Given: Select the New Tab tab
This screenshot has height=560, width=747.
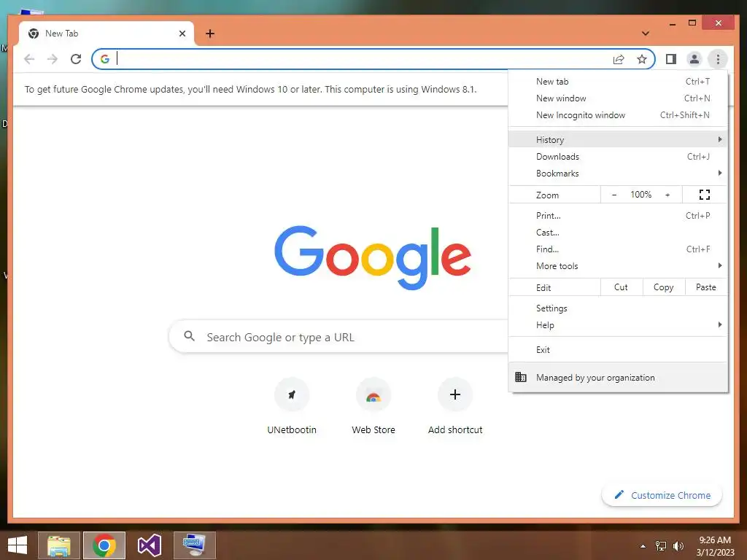Looking at the screenshot, I should pyautogui.click(x=107, y=34).
